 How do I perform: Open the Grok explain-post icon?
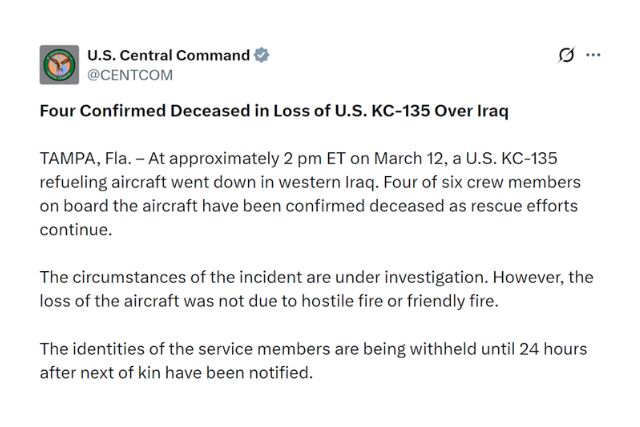pos(566,55)
